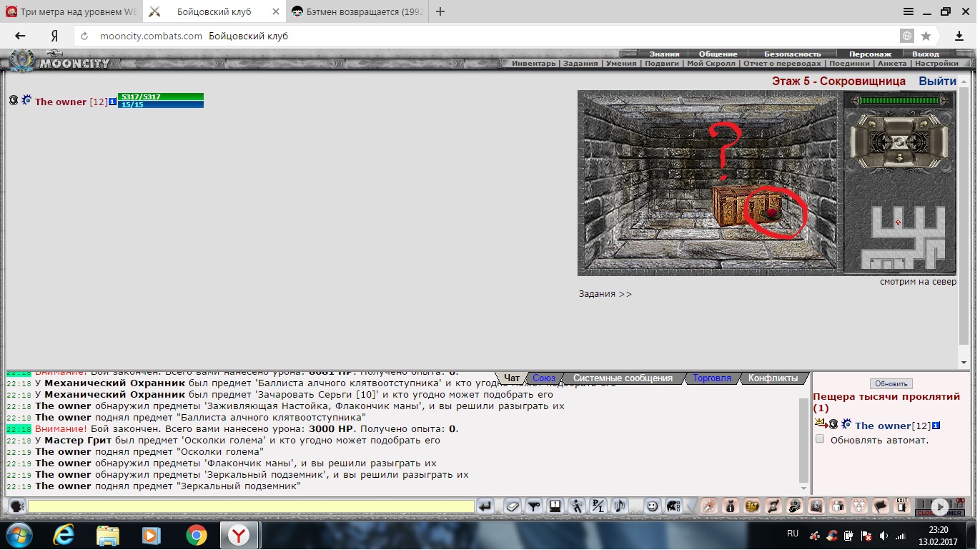Move backward with down arrow on navigation pad
Image resolution: width=980 pixels, height=550 pixels.
point(899,159)
